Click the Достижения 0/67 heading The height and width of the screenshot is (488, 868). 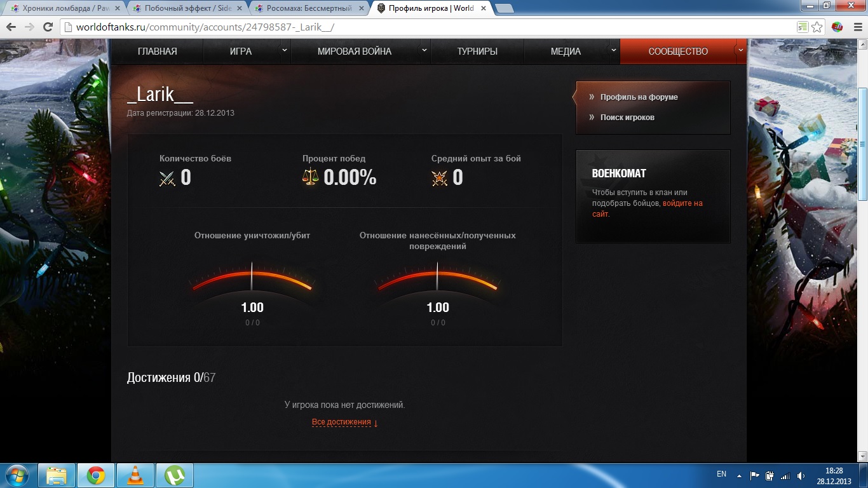(x=172, y=377)
